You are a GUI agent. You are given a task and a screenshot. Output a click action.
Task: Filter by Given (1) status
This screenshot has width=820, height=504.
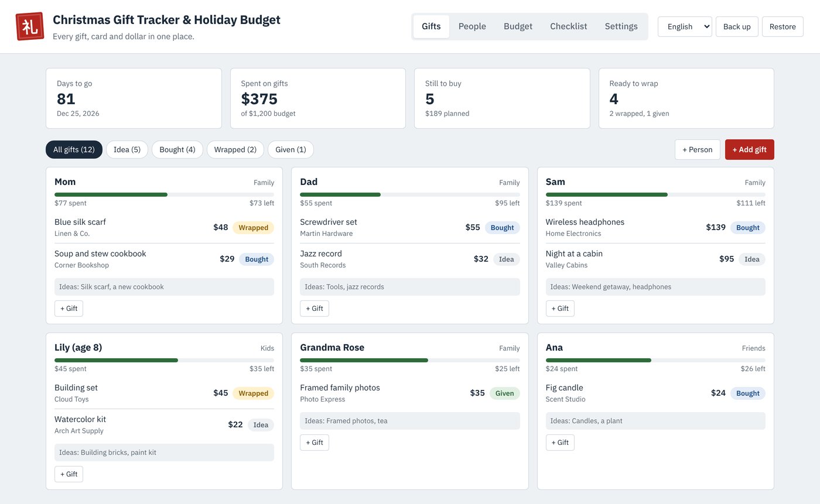[291, 149]
